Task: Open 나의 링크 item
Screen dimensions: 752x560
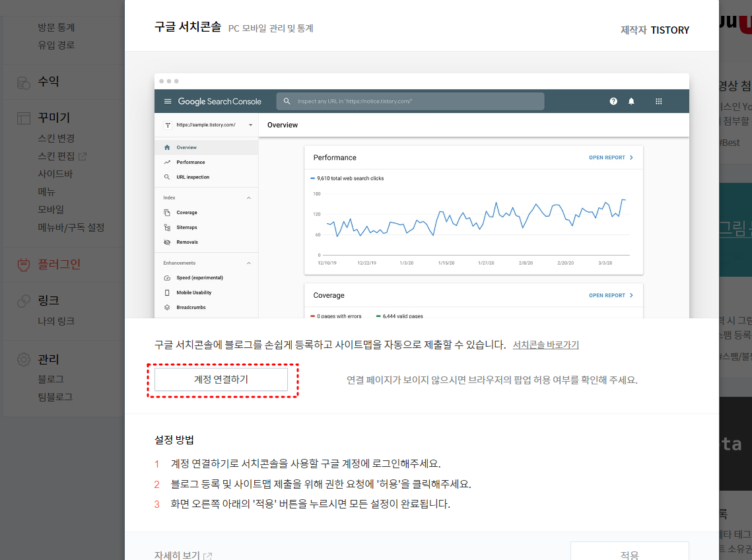Action: [56, 321]
